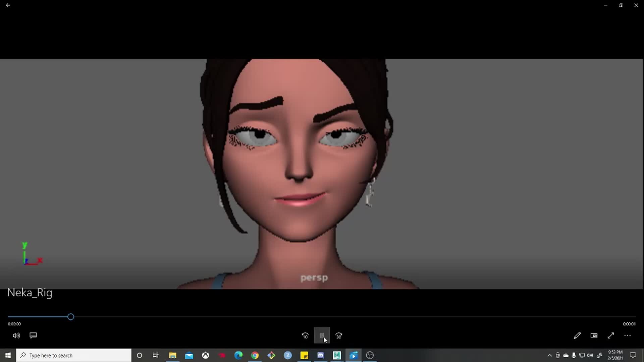Click the Type here to search box

[74, 355]
